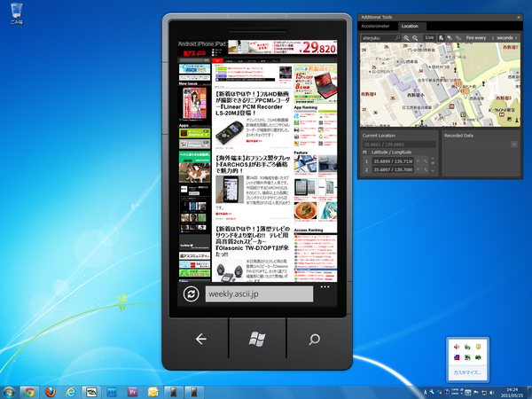Image resolution: width=532 pixels, height=399 pixels.
Task: Click the cat photo banner in sidebar
Action: tap(195, 167)
